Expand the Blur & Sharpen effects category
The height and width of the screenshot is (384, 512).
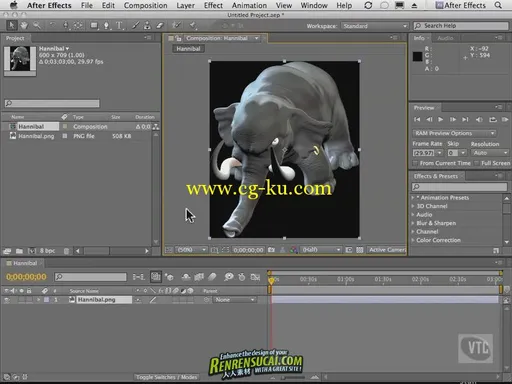pos(413,223)
